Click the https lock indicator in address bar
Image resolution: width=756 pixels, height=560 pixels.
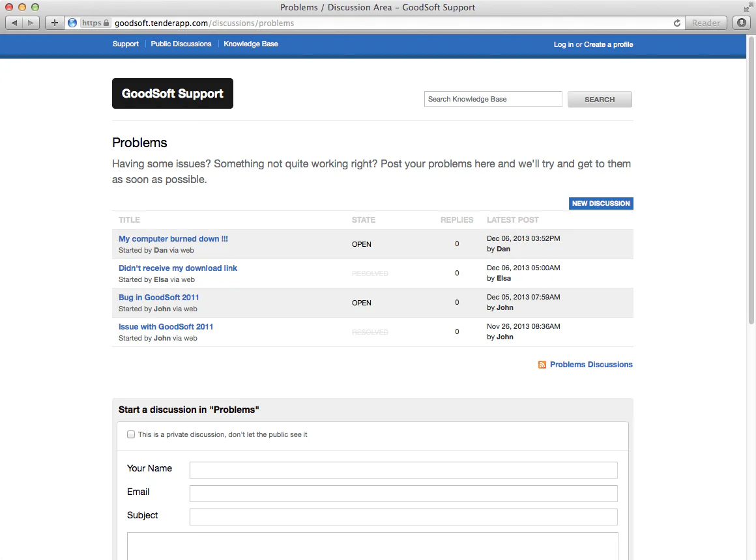[95, 23]
